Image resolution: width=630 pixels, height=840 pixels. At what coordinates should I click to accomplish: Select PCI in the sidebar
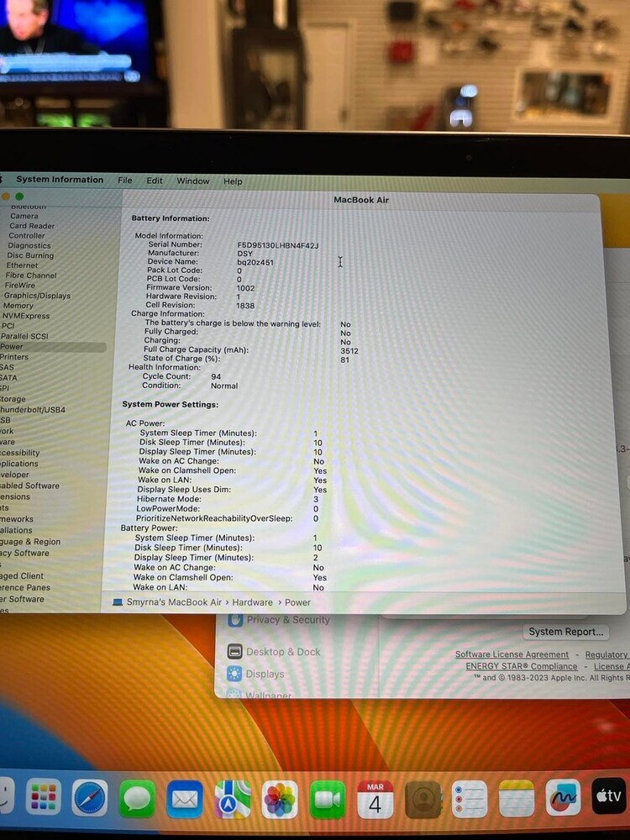(x=8, y=326)
